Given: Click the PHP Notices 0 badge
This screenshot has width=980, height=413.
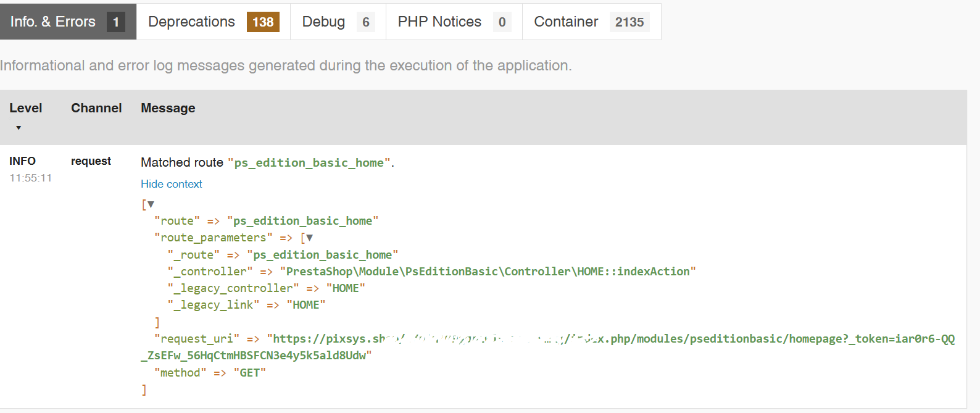Looking at the screenshot, I should pos(502,22).
